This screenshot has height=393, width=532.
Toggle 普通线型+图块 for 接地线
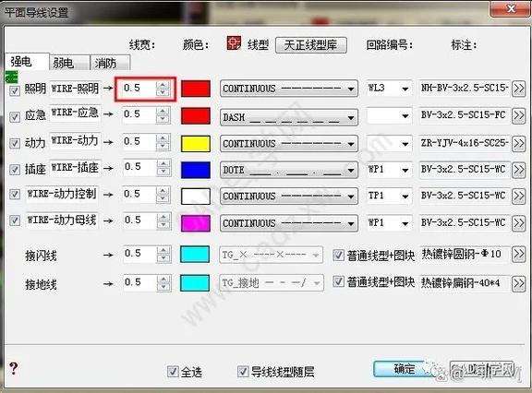338,281
